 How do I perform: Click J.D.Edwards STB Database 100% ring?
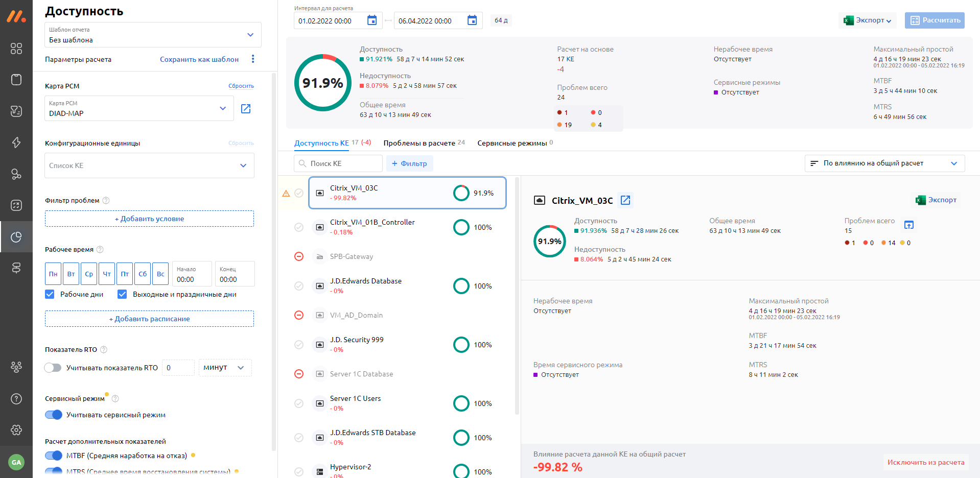pos(461,438)
